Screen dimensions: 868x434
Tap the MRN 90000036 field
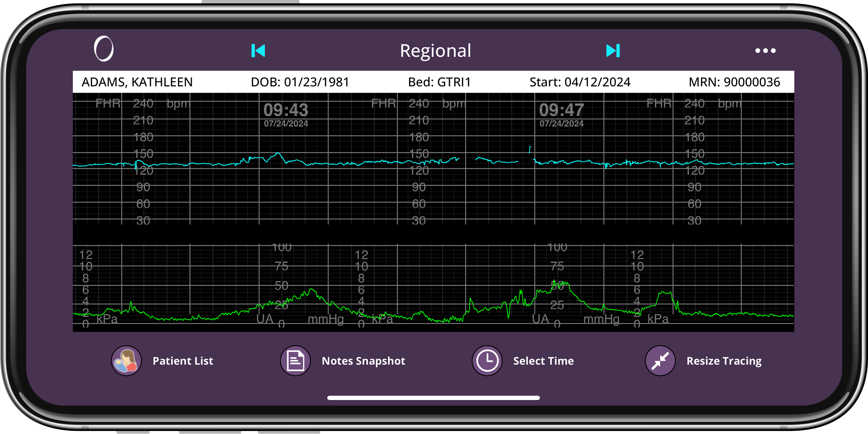734,82
